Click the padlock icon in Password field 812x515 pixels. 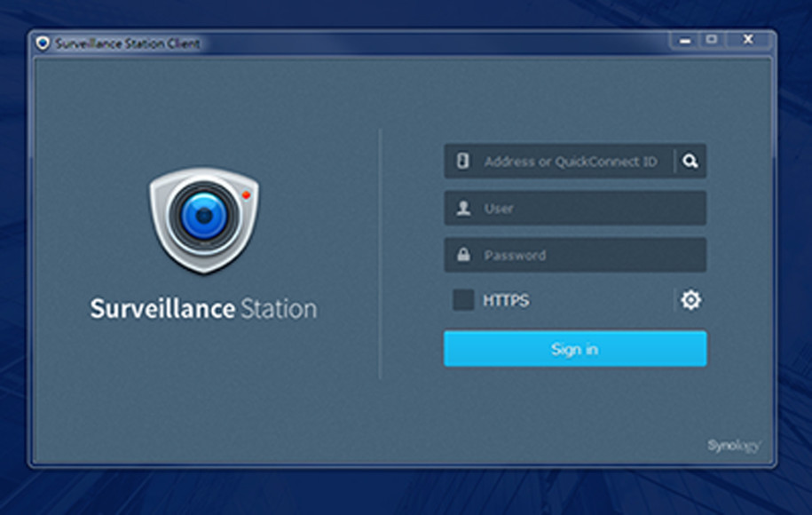(x=463, y=254)
